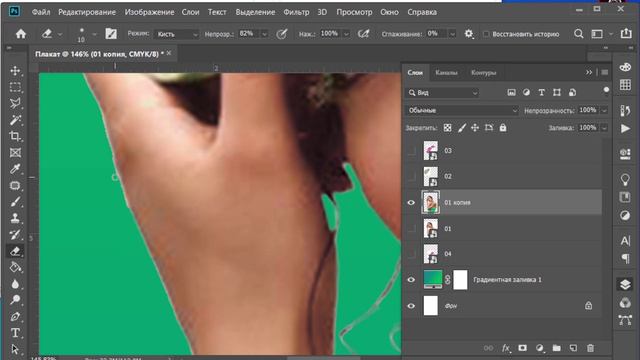Toggle lock all padlock
The width and height of the screenshot is (640, 360).
pos(503,128)
